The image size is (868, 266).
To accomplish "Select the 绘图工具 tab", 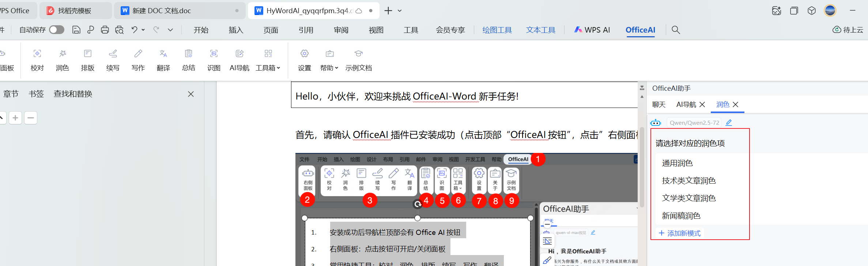I will coord(497,30).
